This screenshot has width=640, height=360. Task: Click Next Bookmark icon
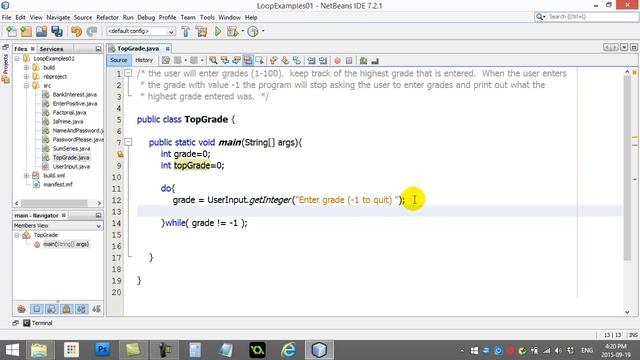285,60
